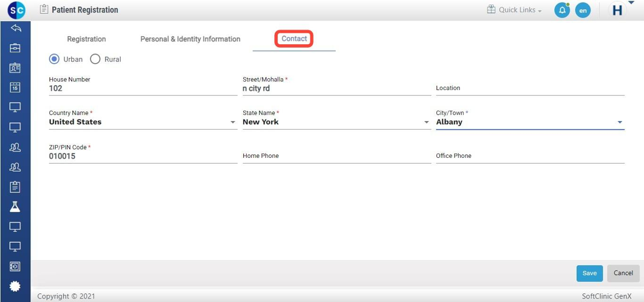Open the laboratory flask icon in sidebar

click(15, 207)
